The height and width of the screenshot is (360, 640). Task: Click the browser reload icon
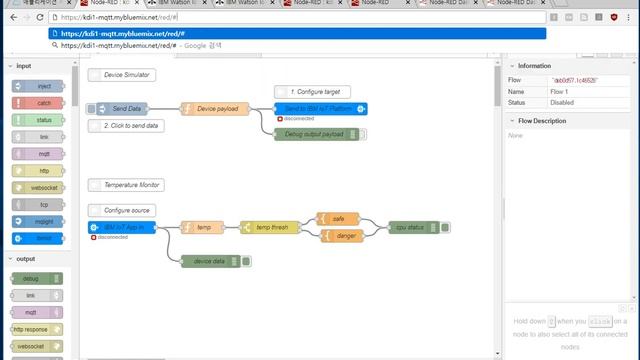coord(40,18)
